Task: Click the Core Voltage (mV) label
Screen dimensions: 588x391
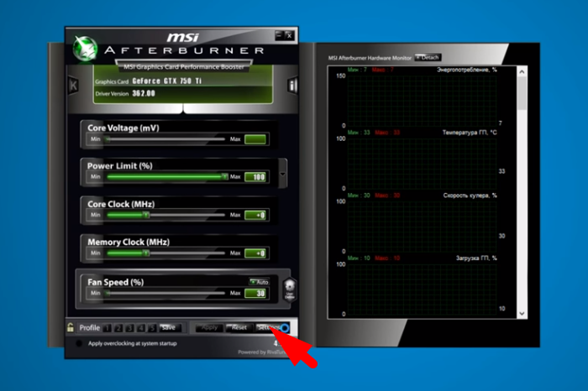Action: [123, 128]
